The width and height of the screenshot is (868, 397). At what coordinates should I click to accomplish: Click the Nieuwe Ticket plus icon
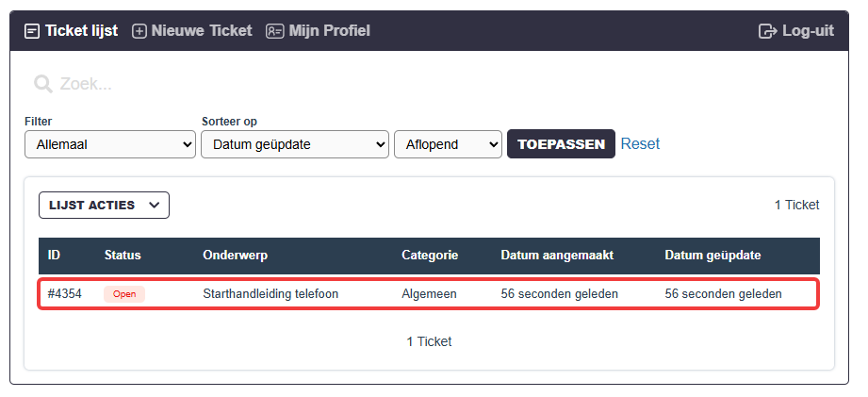point(139,31)
